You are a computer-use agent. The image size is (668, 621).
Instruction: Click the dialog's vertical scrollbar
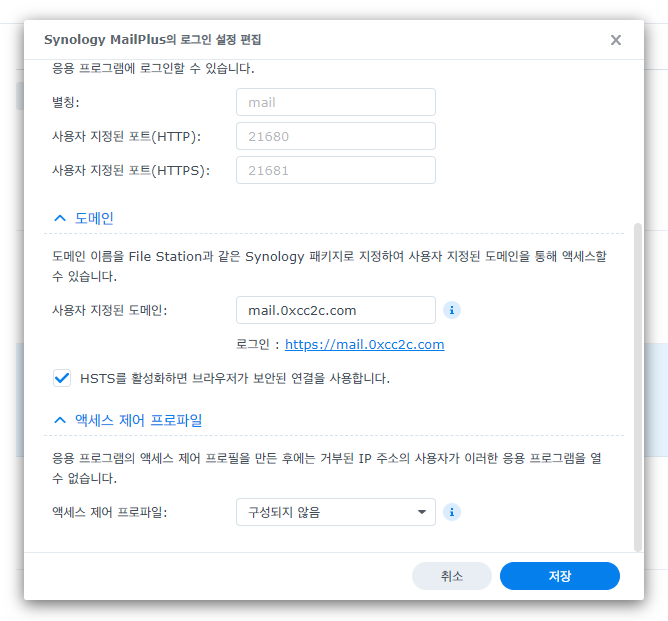point(638,387)
